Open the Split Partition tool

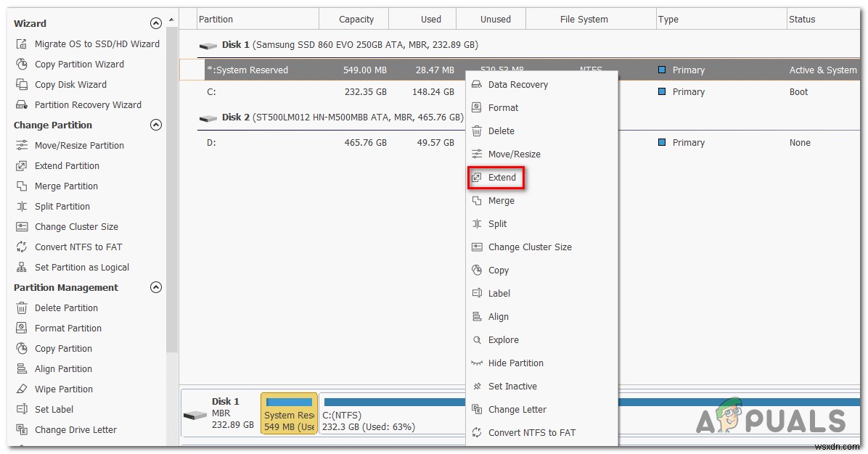click(x=63, y=206)
